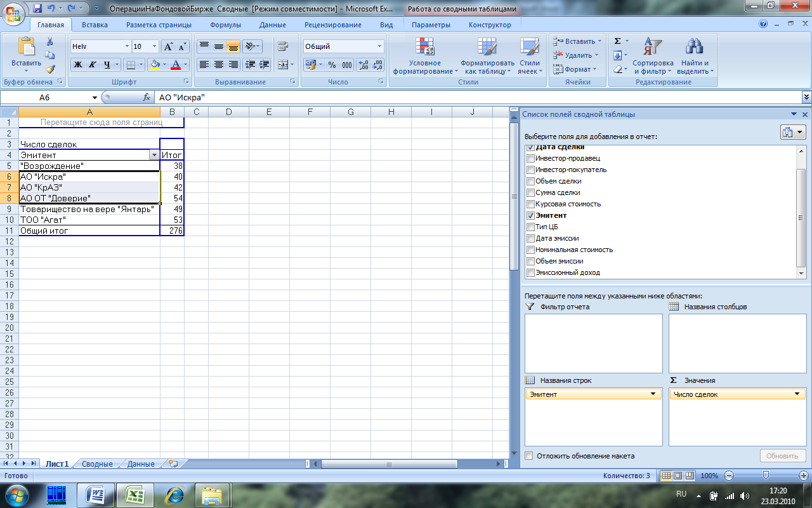Open Format as Table (Форматировать как таблицу)
The image size is (812, 508).
[487, 55]
